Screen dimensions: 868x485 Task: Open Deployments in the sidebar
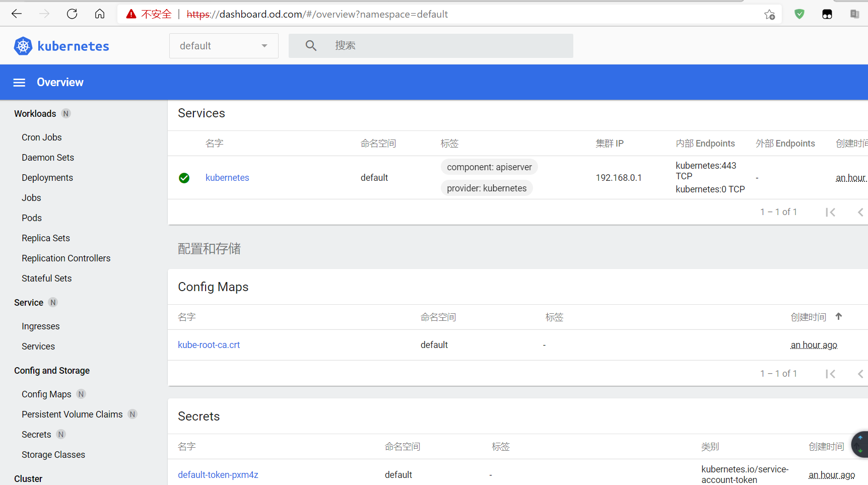coord(47,178)
